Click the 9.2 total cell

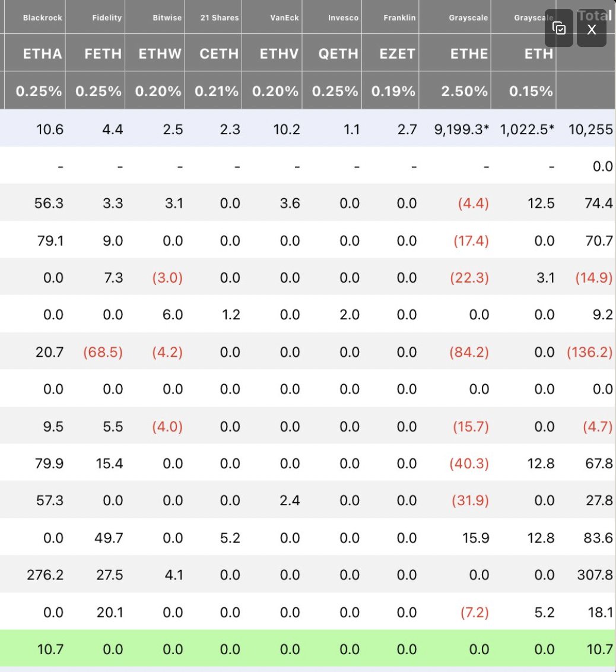click(603, 315)
